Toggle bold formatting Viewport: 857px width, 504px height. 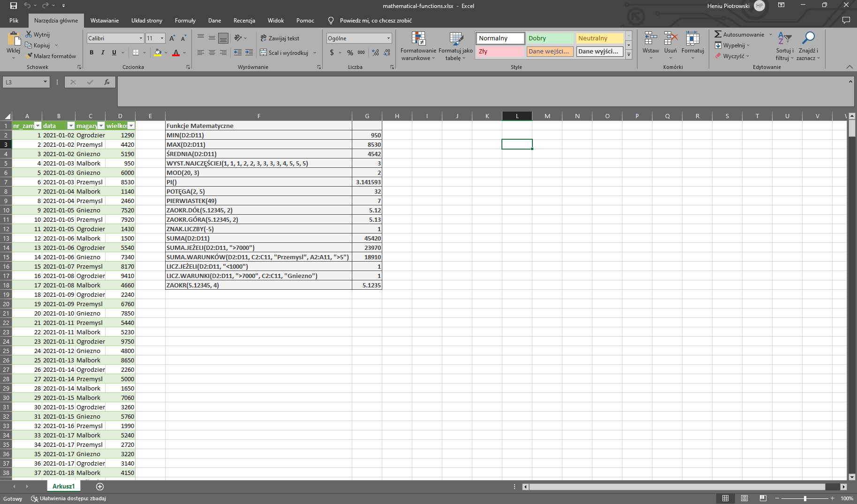coord(91,53)
